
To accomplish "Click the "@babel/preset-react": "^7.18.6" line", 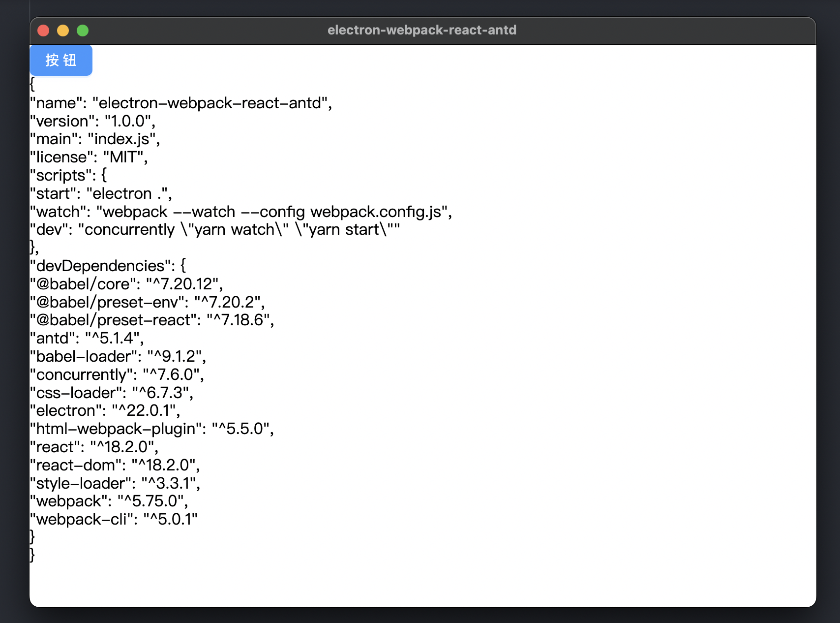I will [x=152, y=320].
